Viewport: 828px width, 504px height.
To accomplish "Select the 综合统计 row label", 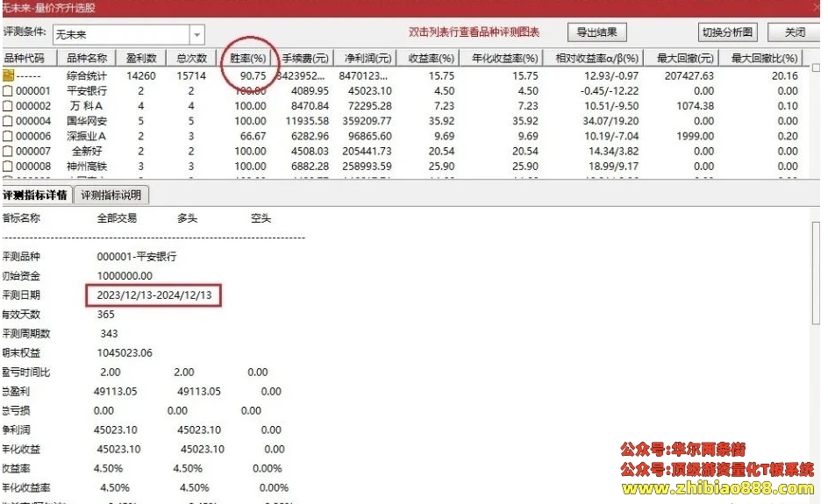I will click(x=87, y=75).
